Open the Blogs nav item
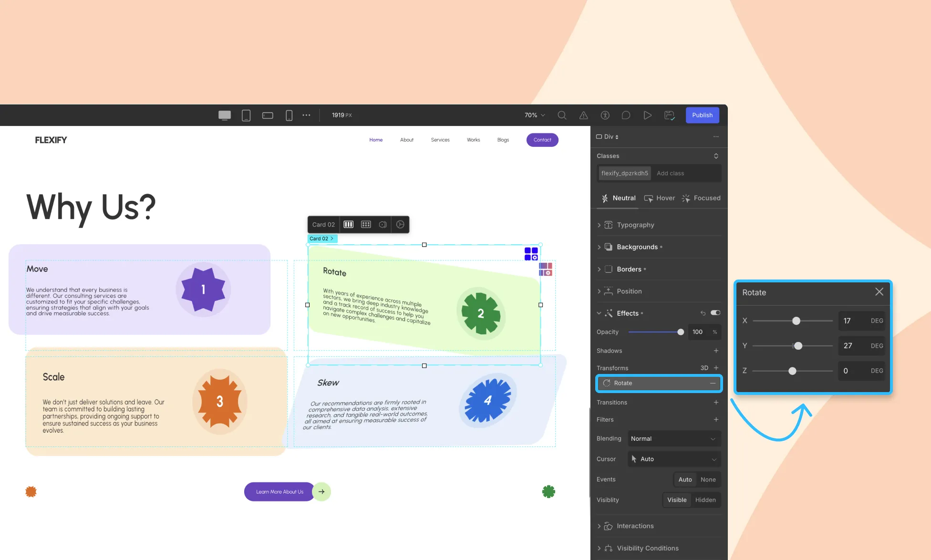 point(503,140)
